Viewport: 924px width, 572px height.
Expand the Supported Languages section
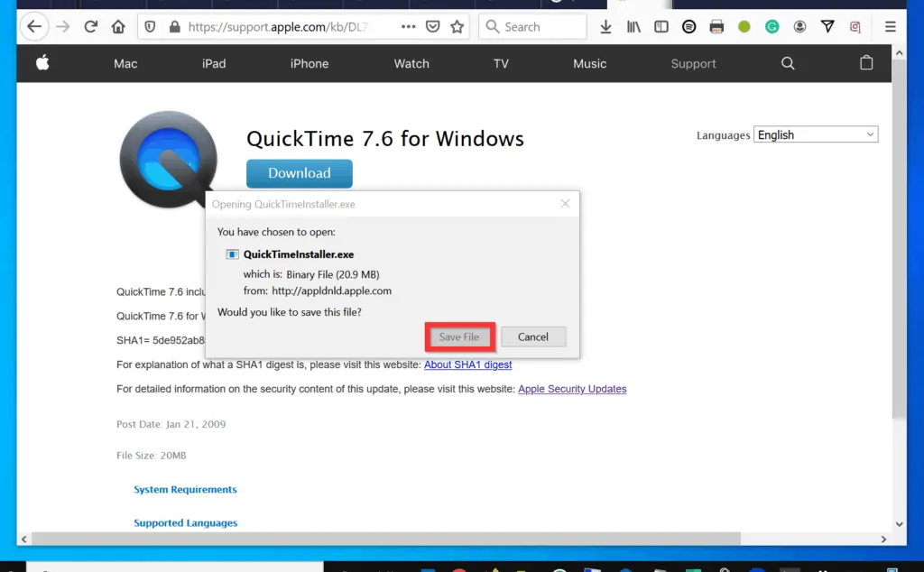click(x=186, y=523)
